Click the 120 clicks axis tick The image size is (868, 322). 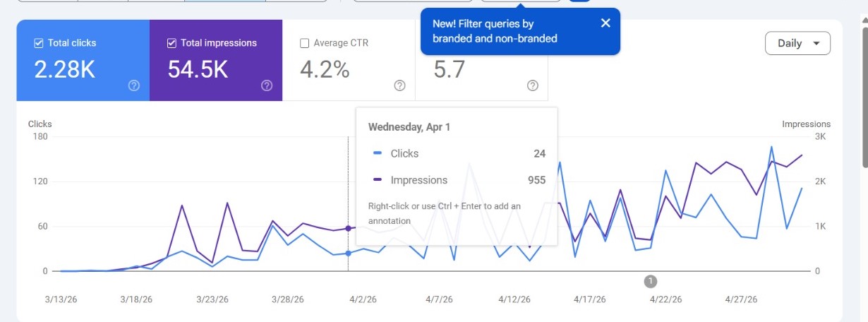pos(40,181)
